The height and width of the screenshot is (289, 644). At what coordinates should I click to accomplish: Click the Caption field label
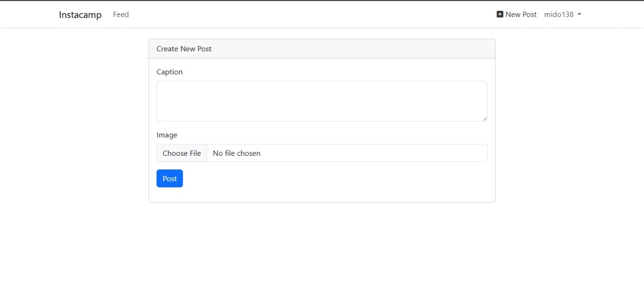(x=170, y=72)
